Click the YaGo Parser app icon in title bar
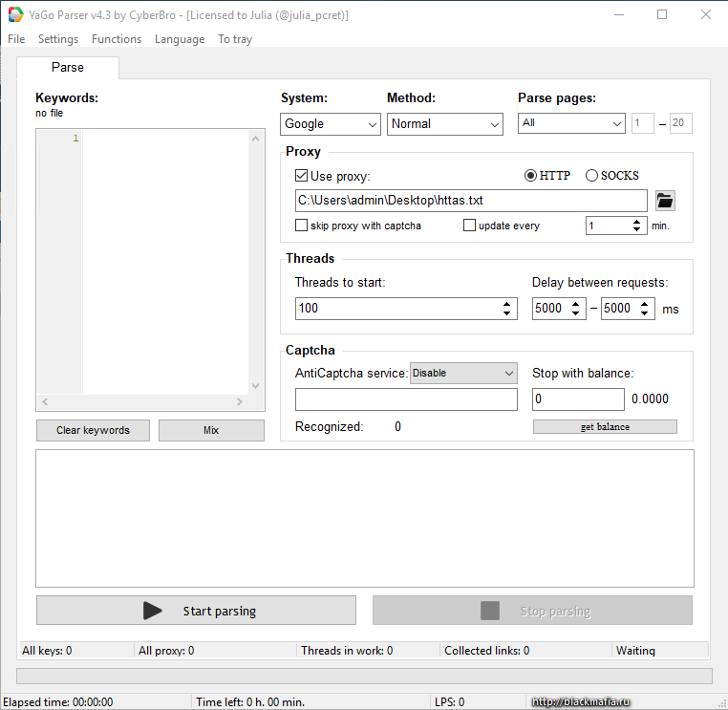 pos(16,15)
